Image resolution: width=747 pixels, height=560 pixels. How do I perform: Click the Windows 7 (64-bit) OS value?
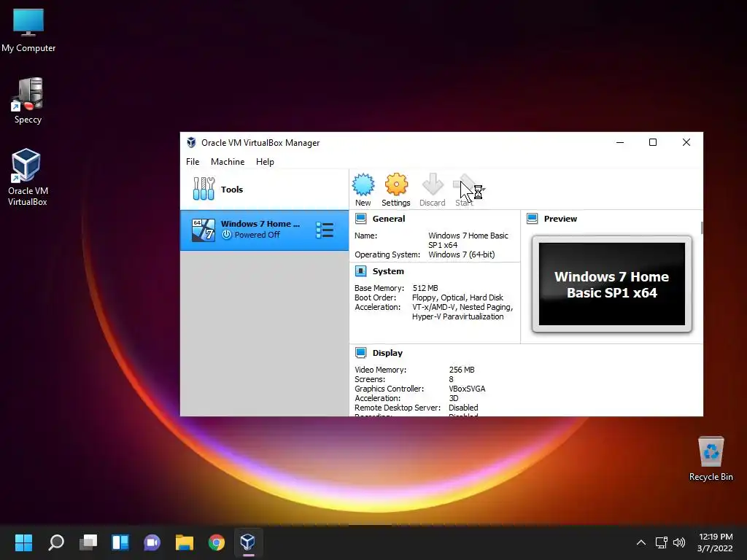[x=461, y=254]
